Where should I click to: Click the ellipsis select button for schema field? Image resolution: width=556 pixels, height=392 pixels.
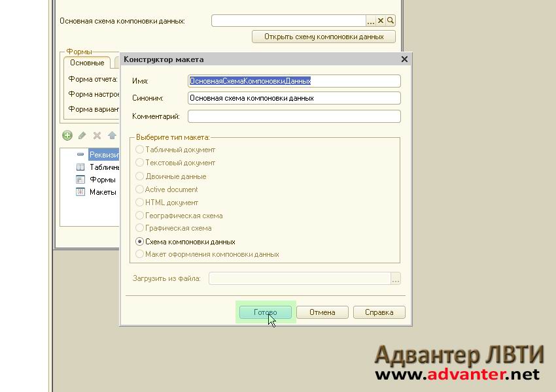[372, 21]
